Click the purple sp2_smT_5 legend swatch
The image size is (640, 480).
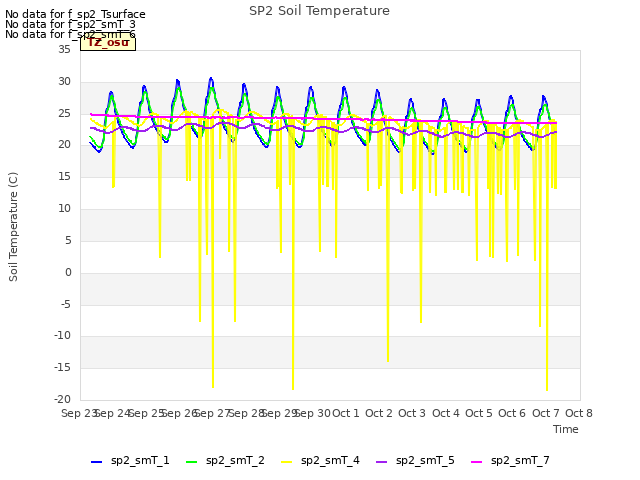point(381,462)
